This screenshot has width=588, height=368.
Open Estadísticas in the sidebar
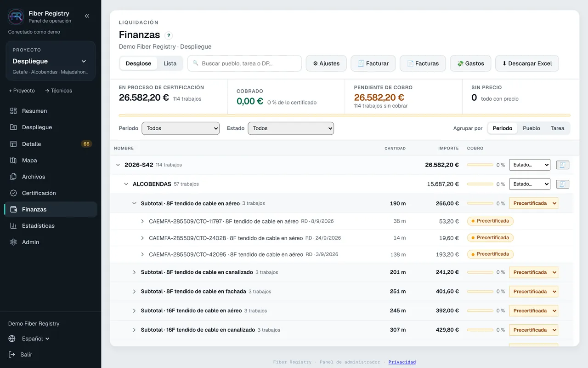pos(51,226)
